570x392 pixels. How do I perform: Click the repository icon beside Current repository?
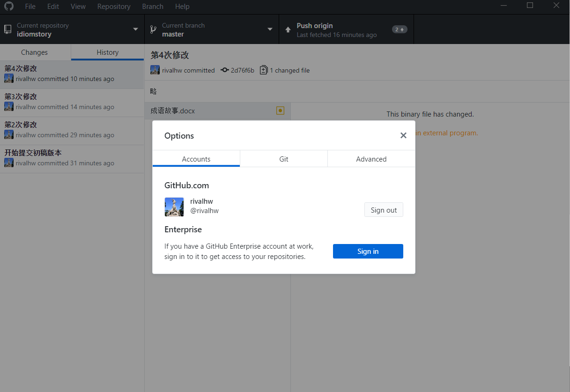[7, 30]
